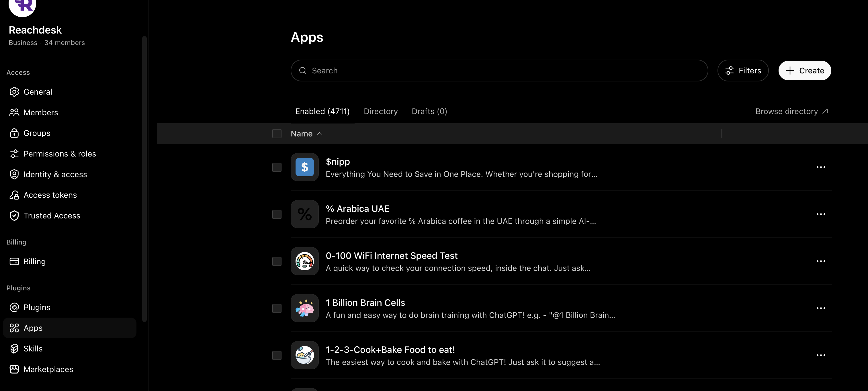Open more options for 0-100 WiFi Speed Test
868x391 pixels.
(x=821, y=261)
